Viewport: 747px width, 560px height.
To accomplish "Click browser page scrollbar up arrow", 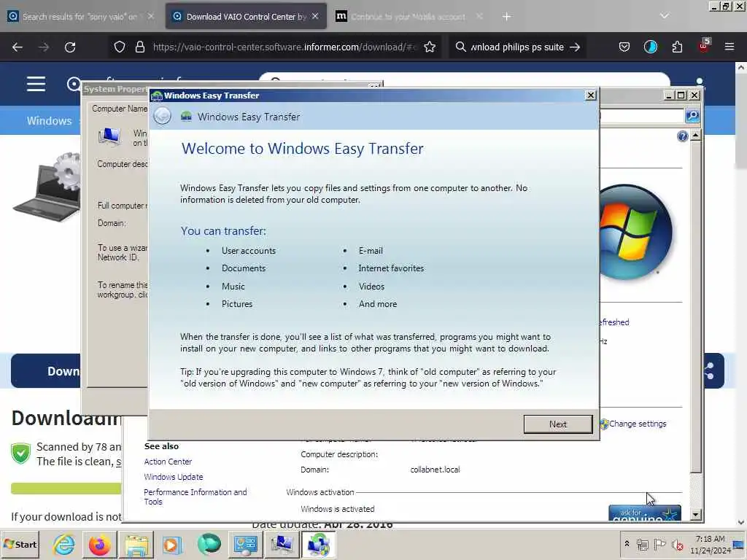I will pos(741,67).
